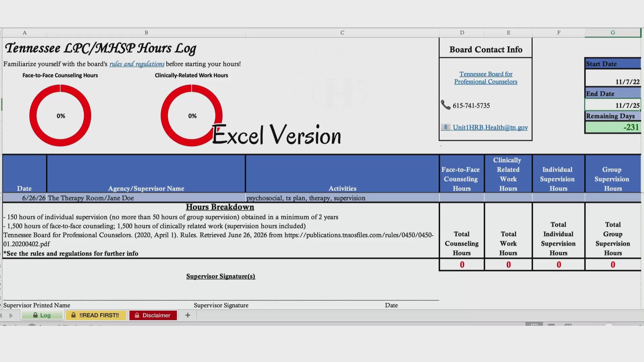Click the email icon beside Unit1HRB address
Screen dimensions: 644x362
[x=445, y=127]
